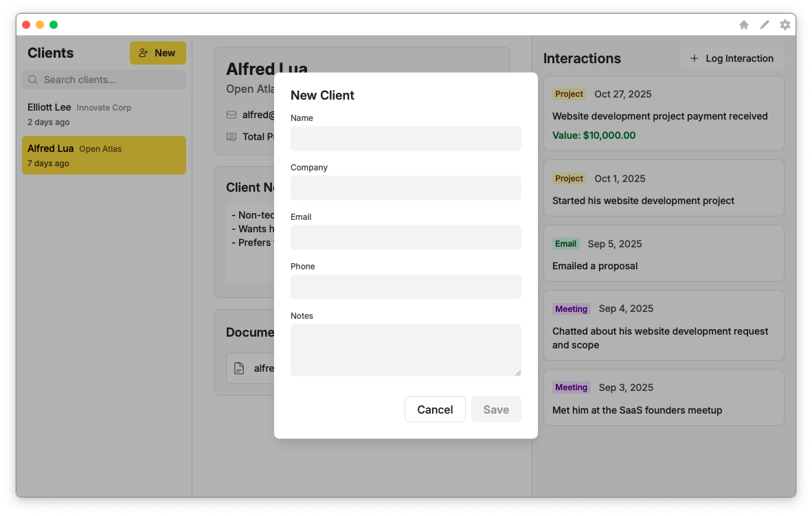Click the New client button
Image resolution: width=812 pixels, height=516 pixels.
(x=157, y=53)
